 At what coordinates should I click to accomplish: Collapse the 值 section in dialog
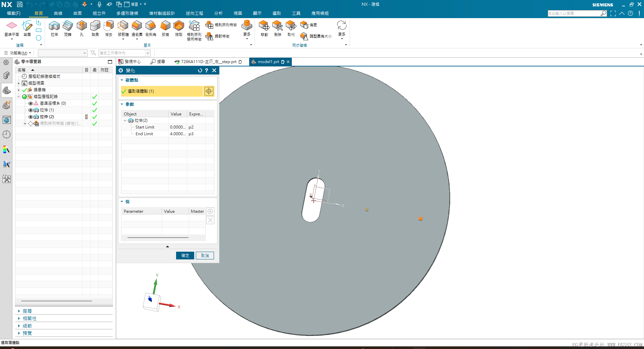122,202
